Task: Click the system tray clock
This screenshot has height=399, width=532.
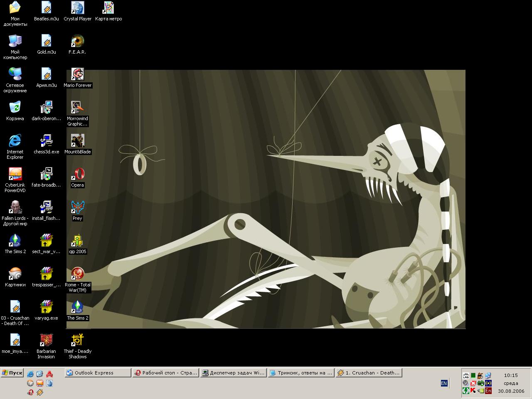Action: point(511,375)
